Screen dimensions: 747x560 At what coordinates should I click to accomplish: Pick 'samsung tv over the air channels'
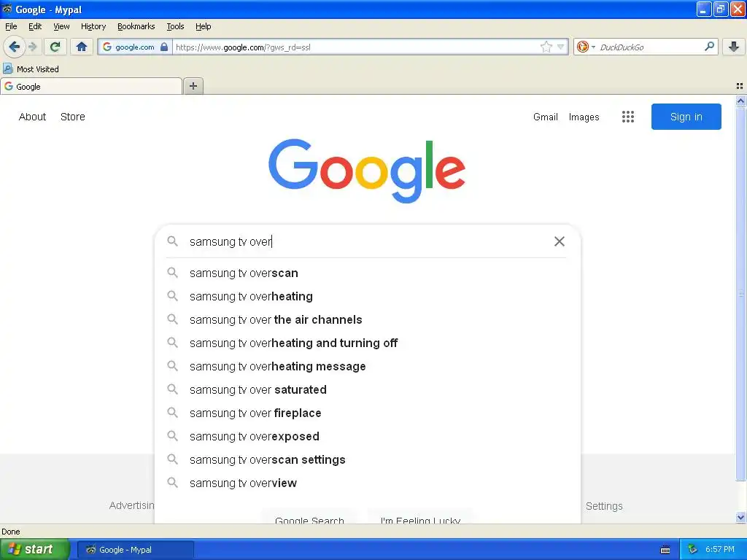tap(367, 319)
